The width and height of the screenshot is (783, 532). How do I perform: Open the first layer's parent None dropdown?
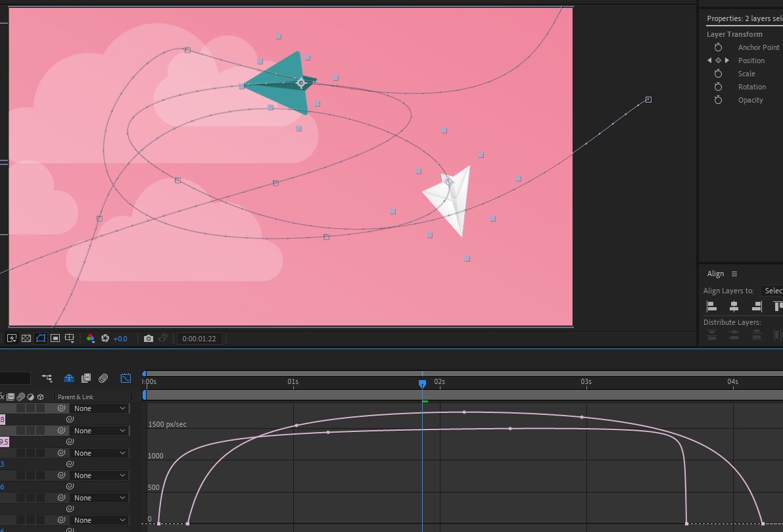(99, 408)
